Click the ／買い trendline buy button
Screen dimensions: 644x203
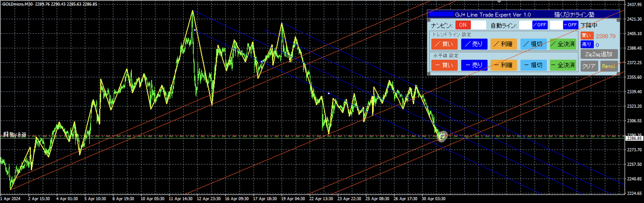pos(444,44)
